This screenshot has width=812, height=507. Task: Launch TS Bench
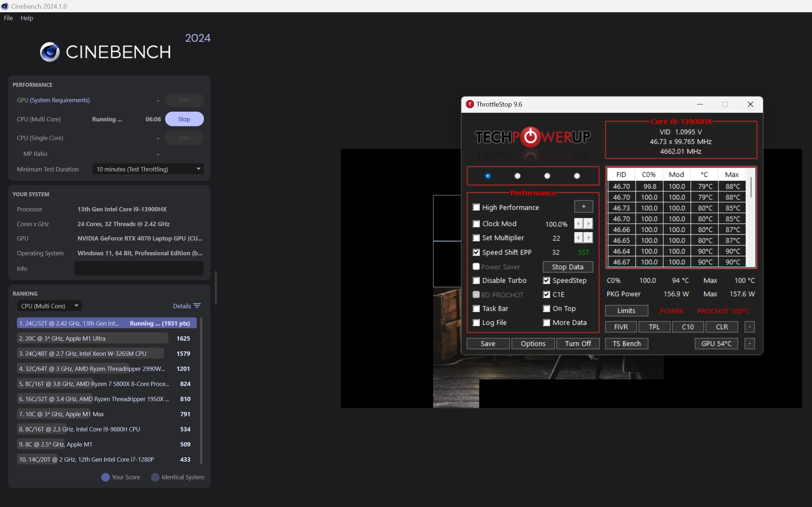[x=626, y=344]
